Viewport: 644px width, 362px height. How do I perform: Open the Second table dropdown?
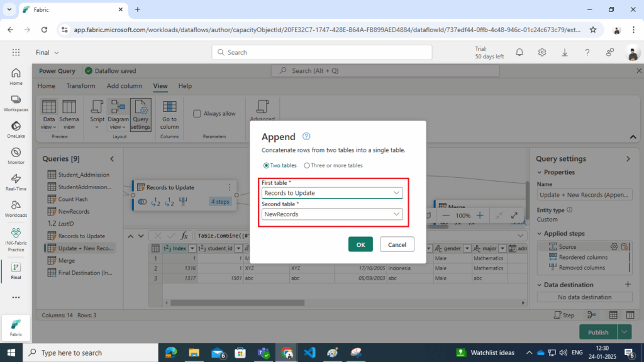[332, 214]
